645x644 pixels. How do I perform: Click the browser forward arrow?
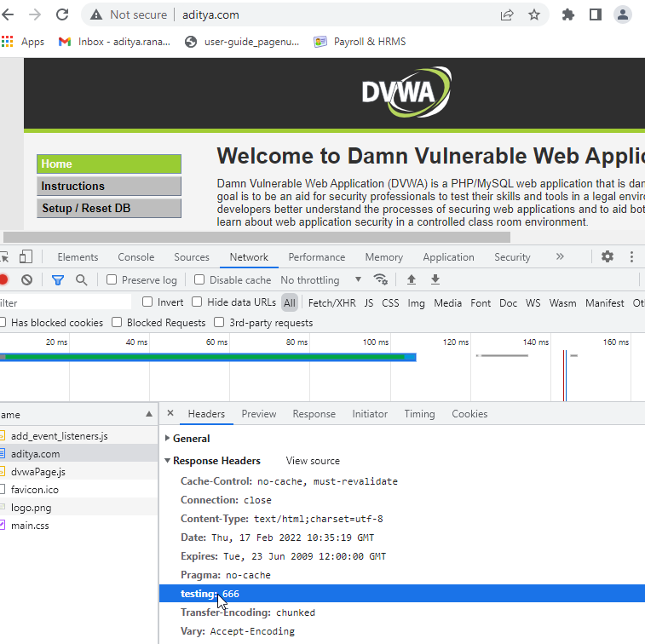pos(35,14)
